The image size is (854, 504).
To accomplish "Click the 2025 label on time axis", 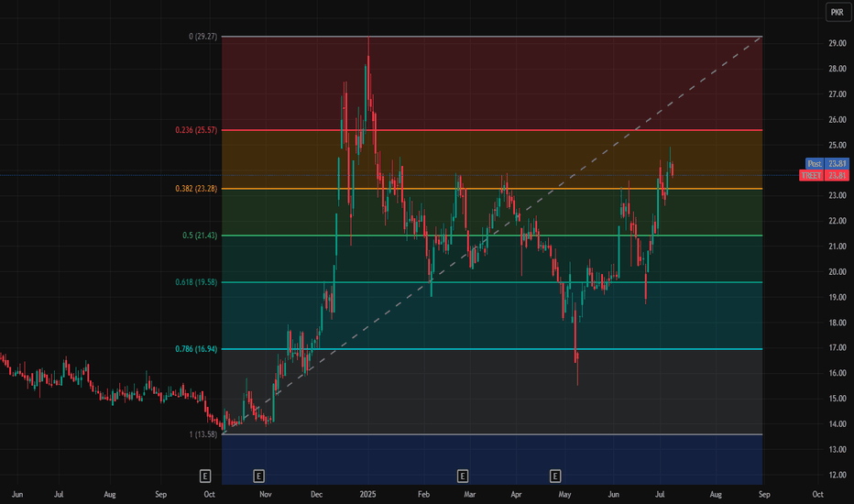I will (367, 495).
